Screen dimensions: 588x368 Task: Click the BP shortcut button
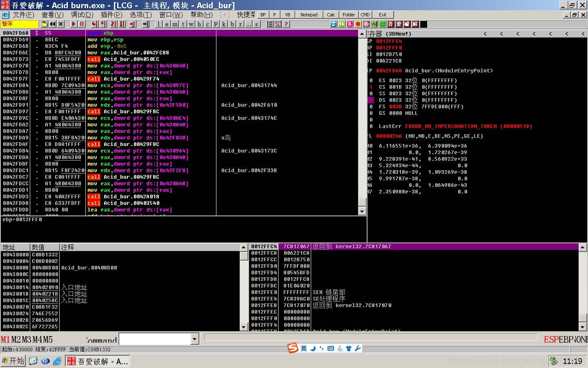pos(263,15)
